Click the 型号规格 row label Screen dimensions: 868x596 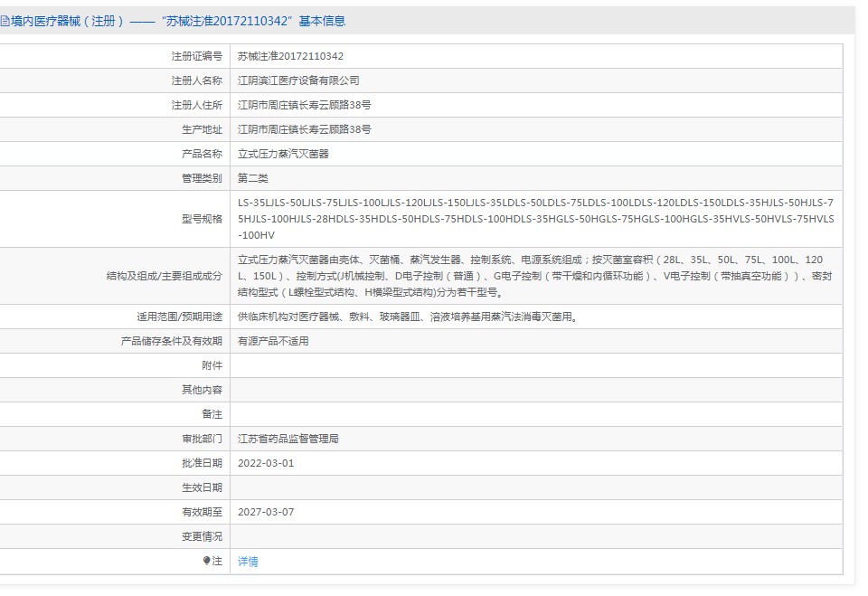pos(202,219)
